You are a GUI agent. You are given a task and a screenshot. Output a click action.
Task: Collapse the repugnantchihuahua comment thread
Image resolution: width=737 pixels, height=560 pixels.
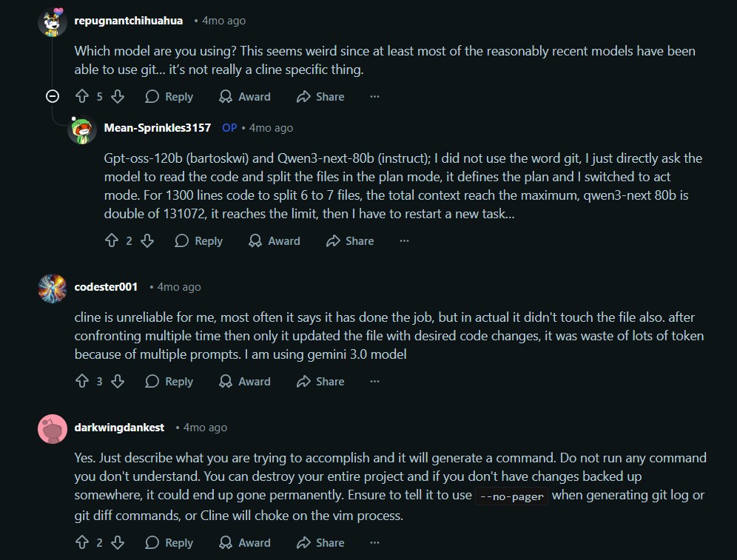pos(53,96)
